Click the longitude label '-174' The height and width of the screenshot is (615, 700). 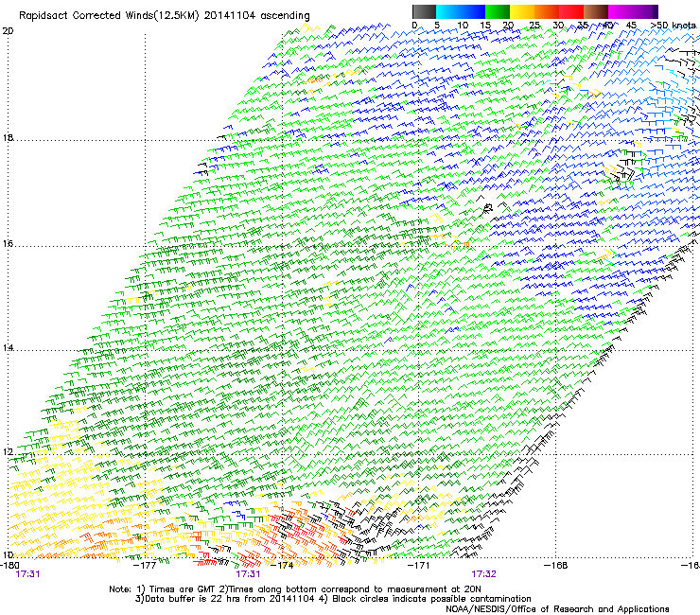pos(282,565)
